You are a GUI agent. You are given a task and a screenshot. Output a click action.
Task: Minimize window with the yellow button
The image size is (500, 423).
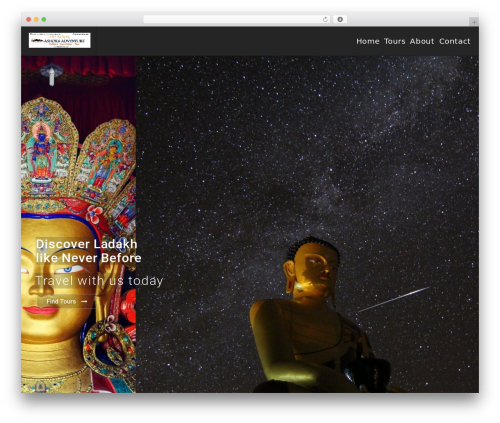tap(36, 19)
